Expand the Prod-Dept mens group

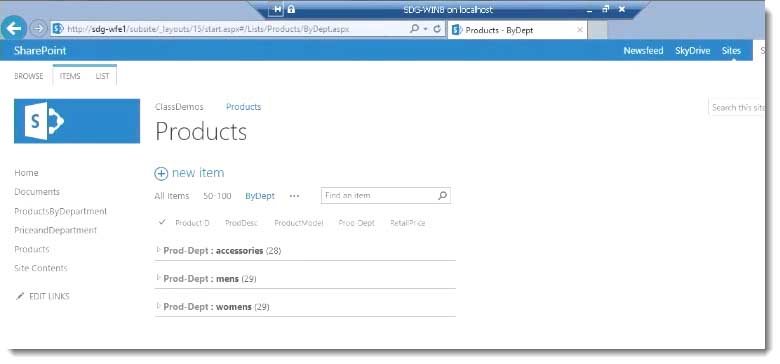(159, 277)
